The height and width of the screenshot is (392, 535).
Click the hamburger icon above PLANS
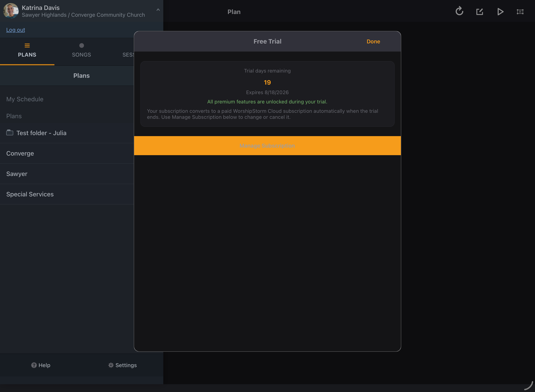27,45
